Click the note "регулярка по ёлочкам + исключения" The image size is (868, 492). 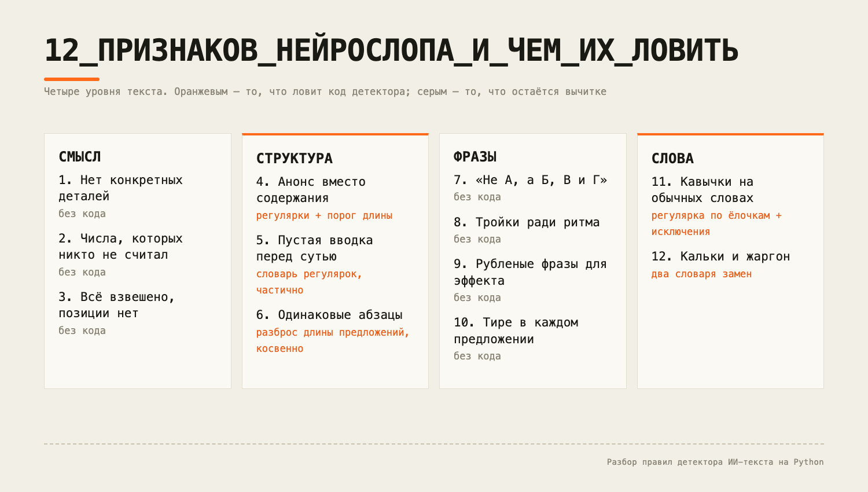click(x=717, y=223)
